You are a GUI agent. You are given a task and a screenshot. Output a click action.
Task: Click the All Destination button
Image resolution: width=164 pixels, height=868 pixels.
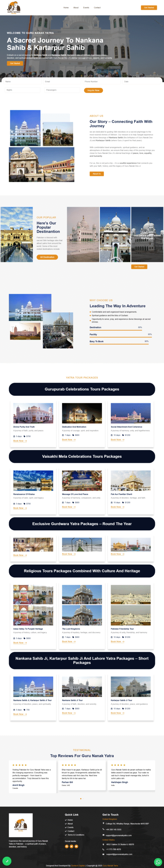pyautogui.click(x=47, y=257)
